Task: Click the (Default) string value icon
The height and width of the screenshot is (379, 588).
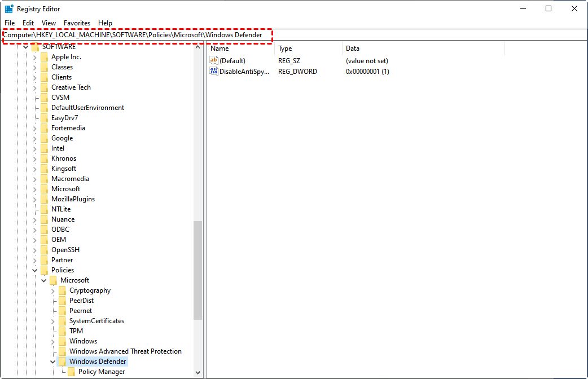Action: coord(214,60)
